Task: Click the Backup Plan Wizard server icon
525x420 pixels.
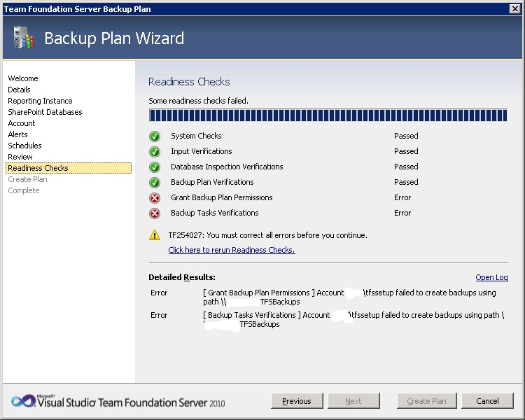Action: click(x=23, y=38)
